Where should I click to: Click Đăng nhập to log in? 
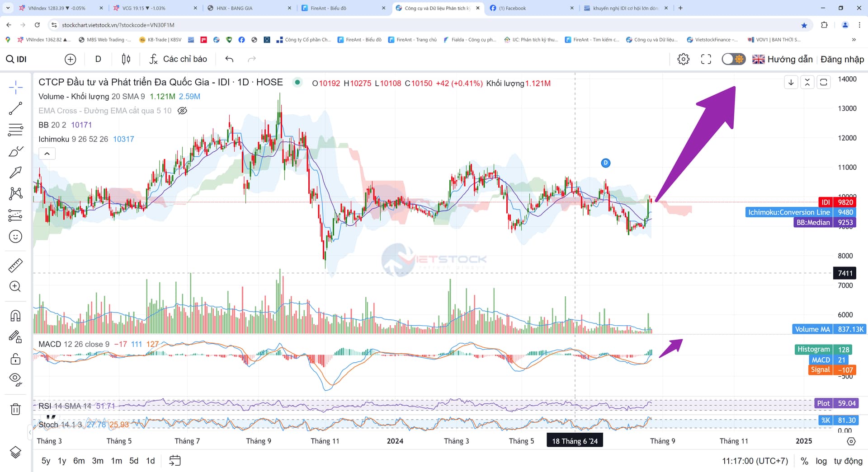[x=842, y=59]
